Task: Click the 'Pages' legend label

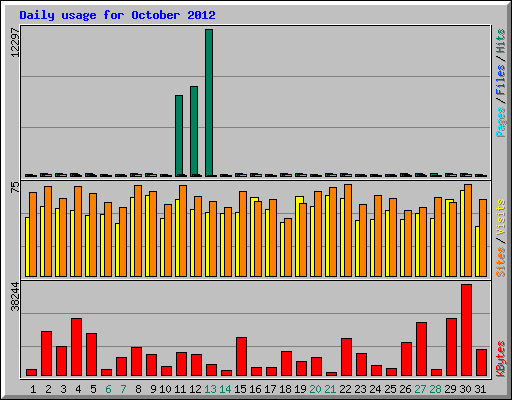Action: tap(500, 122)
